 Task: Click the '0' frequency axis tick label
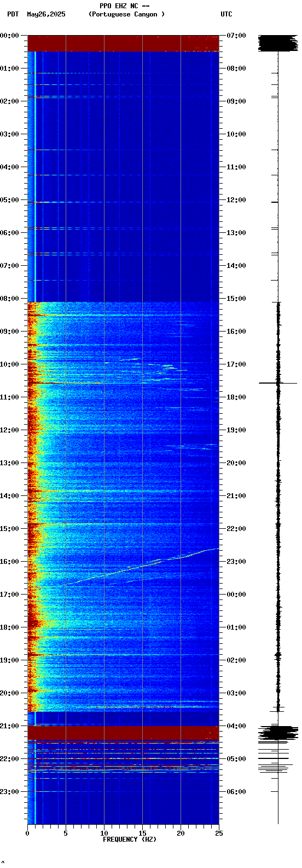(27, 833)
